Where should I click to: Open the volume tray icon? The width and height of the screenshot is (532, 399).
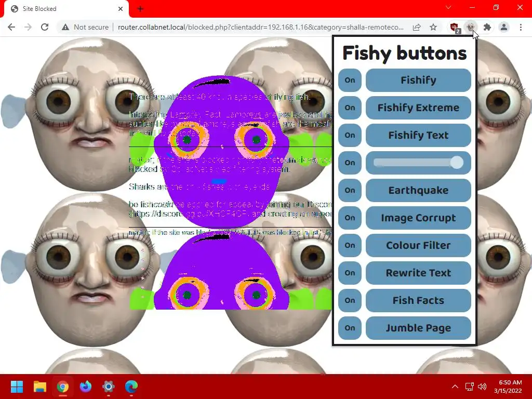pos(482,387)
